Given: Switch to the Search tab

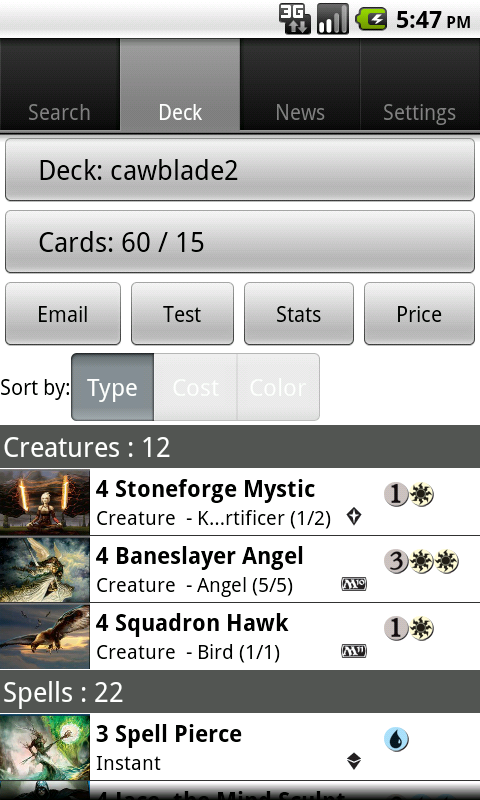Looking at the screenshot, I should (x=60, y=85).
